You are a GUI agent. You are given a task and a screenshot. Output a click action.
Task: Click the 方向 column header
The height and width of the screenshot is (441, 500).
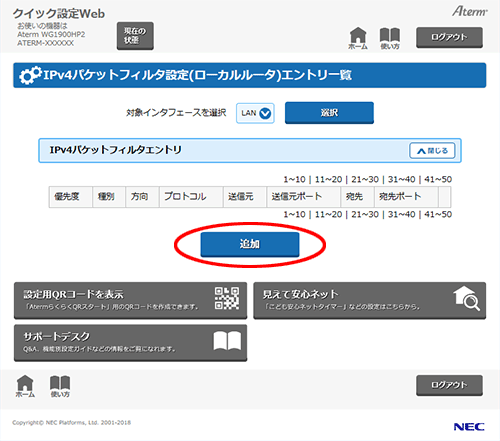(x=142, y=197)
